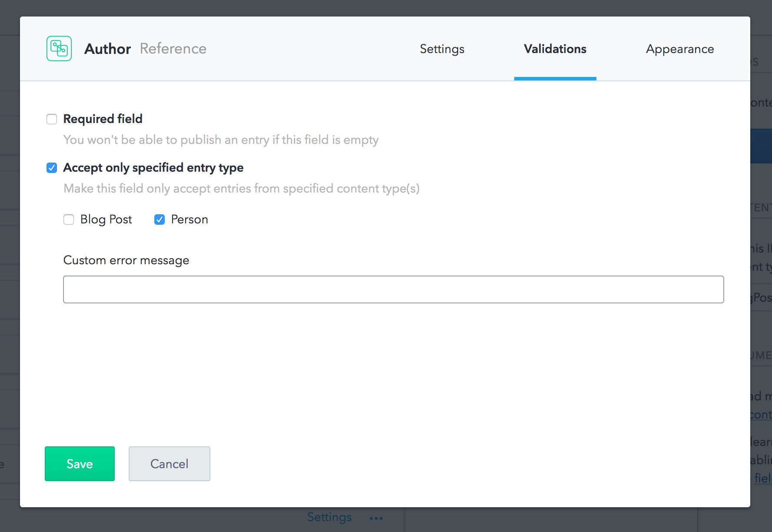This screenshot has width=772, height=532.
Task: Select the Validations tab
Action: click(555, 49)
